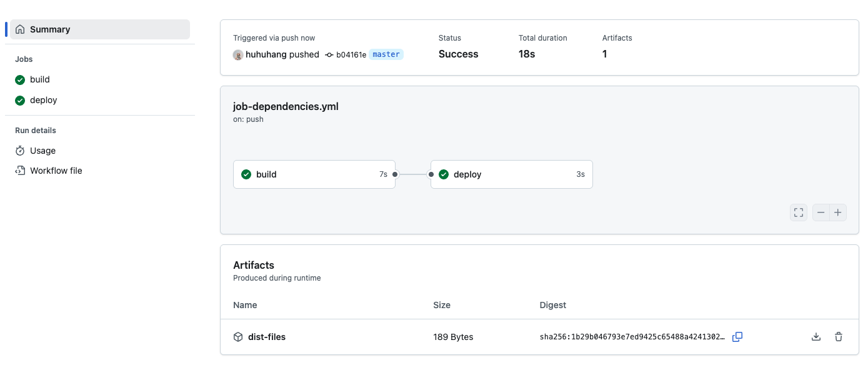Click the green check icon beside build job
868x365 pixels.
19,79
